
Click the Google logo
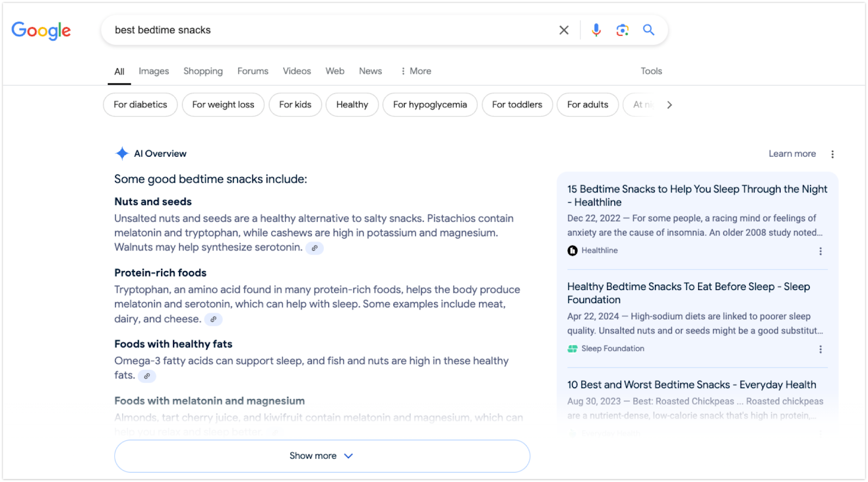[41, 31]
